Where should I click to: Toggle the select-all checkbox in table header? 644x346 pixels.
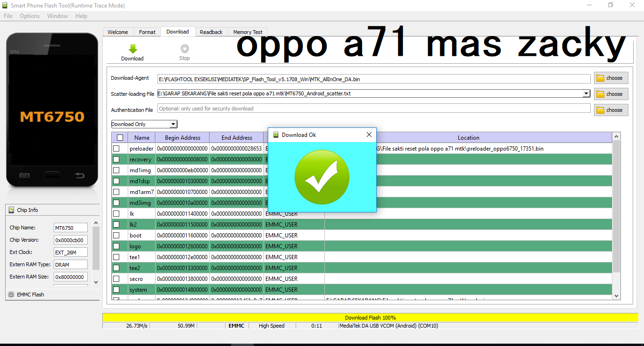click(120, 138)
